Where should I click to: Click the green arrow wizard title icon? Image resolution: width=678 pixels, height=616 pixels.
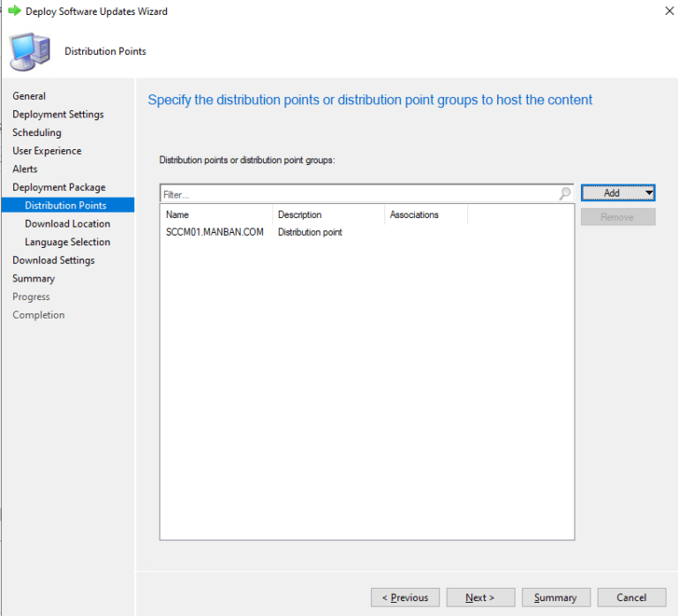point(15,11)
